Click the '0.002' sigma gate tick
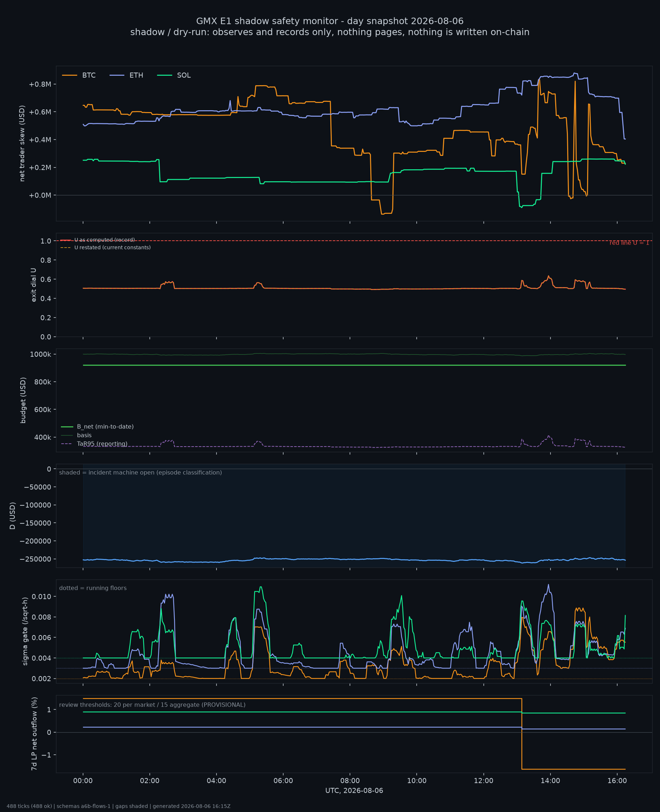This screenshot has width=660, height=812. [x=41, y=679]
